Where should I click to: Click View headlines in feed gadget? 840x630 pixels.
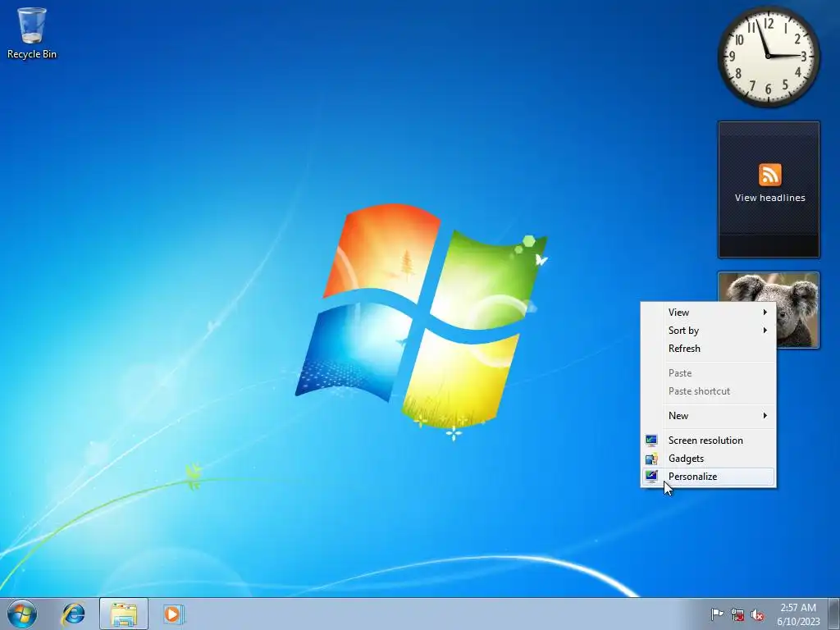coord(769,198)
